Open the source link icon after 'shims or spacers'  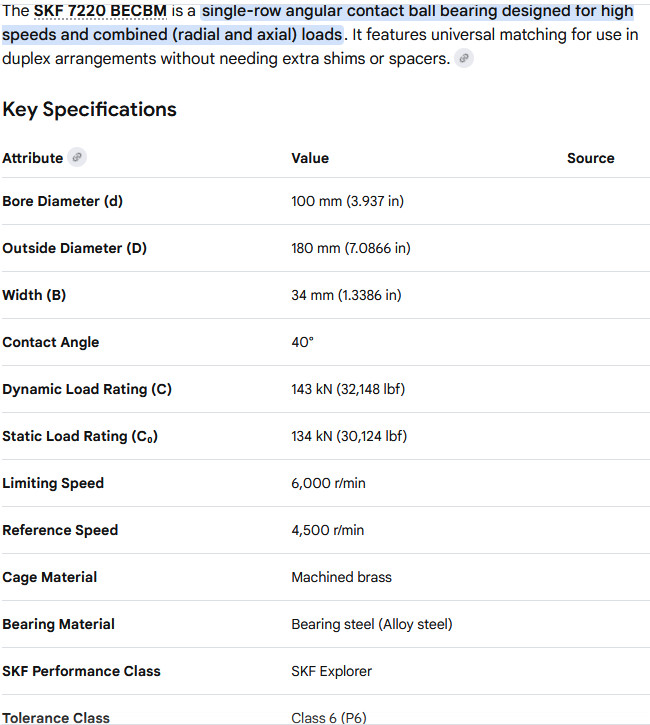464,58
